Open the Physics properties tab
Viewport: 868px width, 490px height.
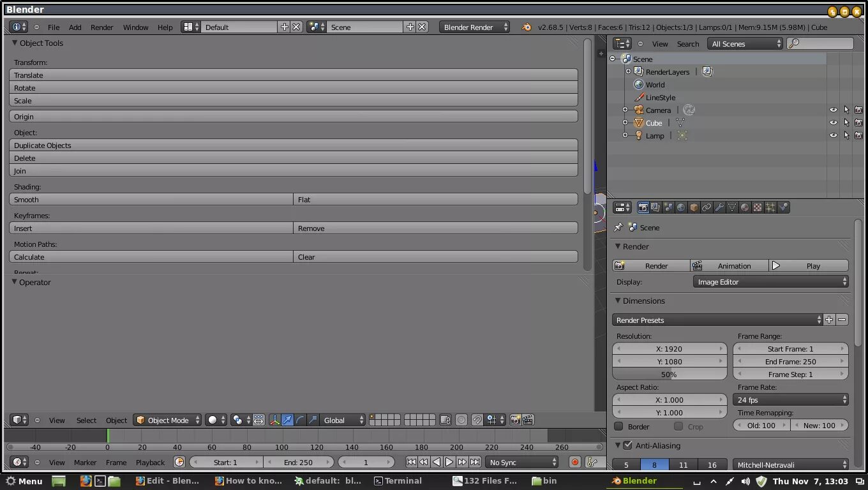click(x=783, y=207)
